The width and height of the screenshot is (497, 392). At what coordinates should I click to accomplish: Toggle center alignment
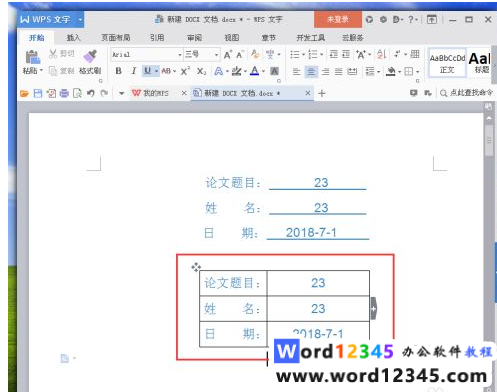[x=311, y=71]
